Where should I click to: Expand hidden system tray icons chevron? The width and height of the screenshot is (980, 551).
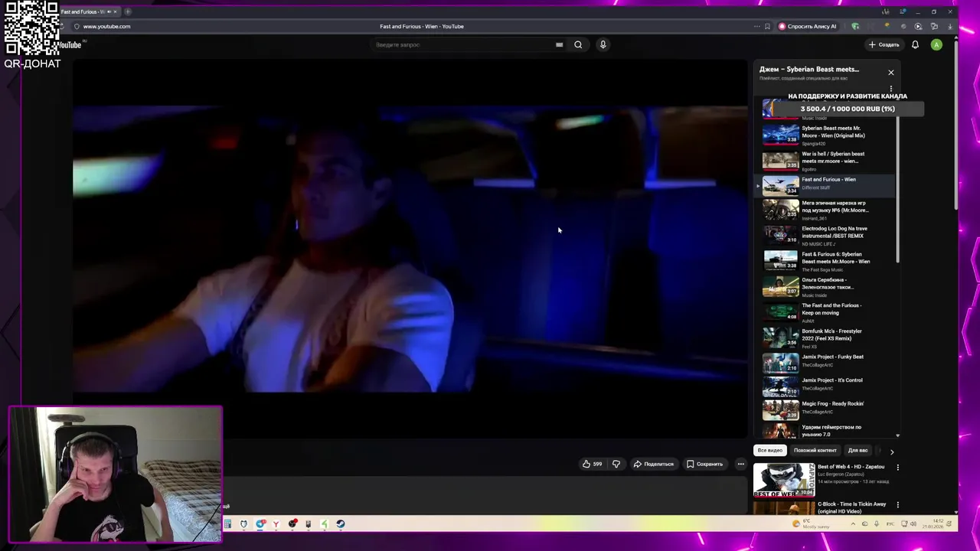tap(853, 524)
